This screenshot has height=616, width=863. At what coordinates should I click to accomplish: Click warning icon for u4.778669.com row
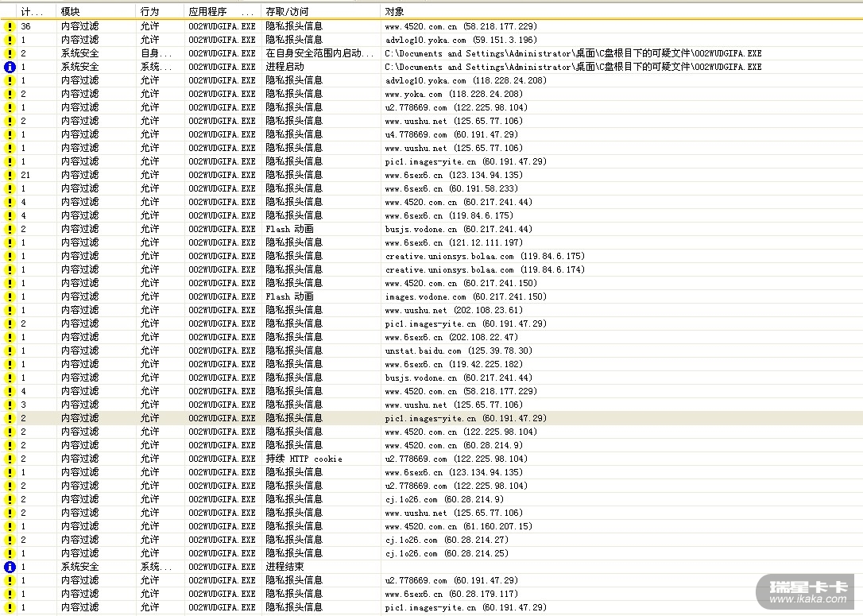(10, 134)
